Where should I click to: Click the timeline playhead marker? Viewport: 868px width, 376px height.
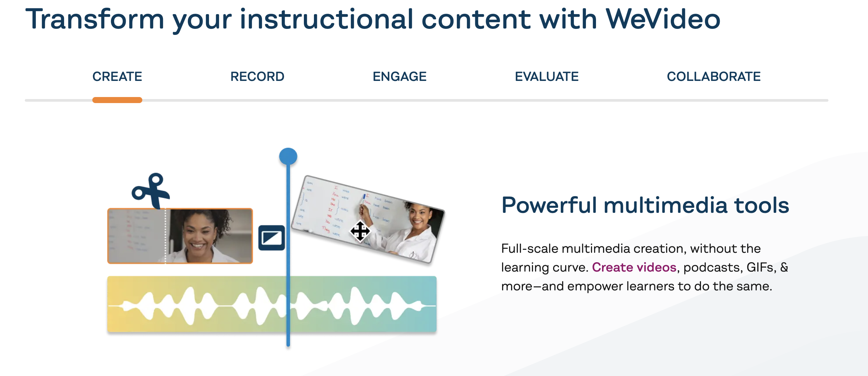pos(288,157)
